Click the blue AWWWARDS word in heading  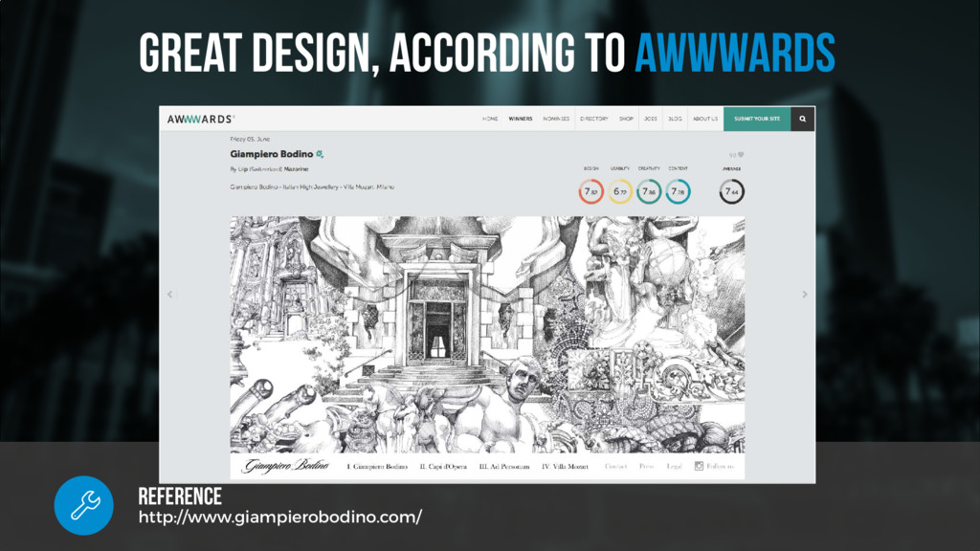[x=735, y=54]
